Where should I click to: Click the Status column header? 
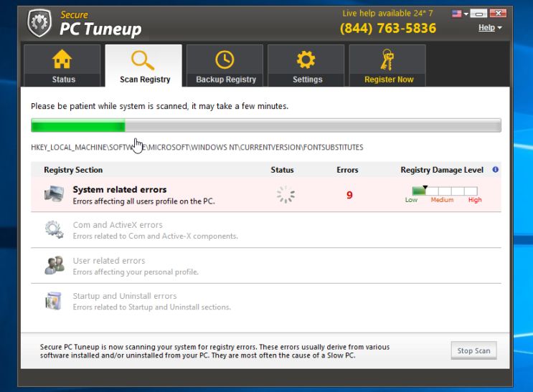[x=282, y=170]
